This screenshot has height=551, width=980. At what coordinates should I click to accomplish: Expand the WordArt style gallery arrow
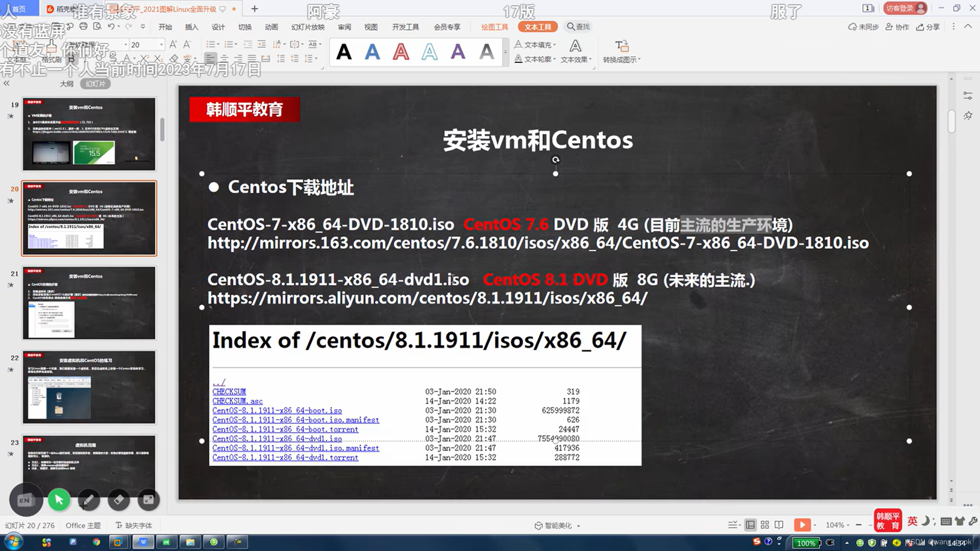[505, 52]
